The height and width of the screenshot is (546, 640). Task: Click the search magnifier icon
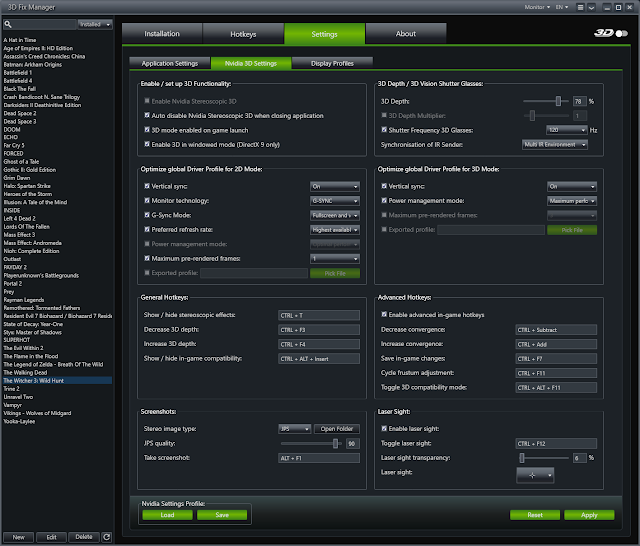8,24
